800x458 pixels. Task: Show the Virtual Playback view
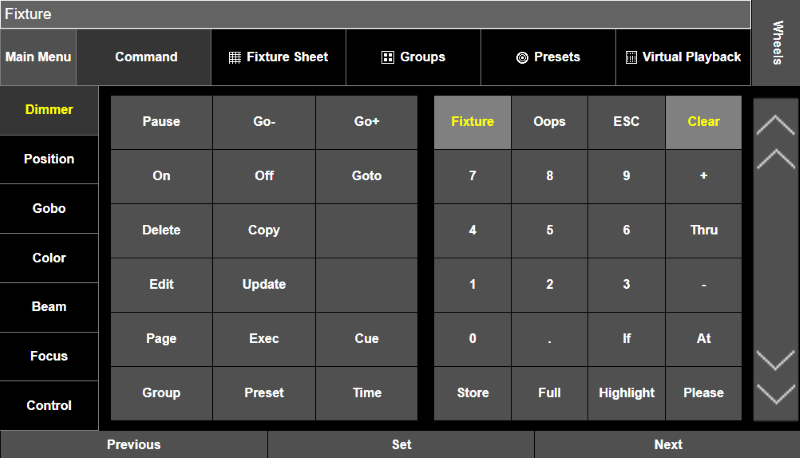[x=683, y=57]
